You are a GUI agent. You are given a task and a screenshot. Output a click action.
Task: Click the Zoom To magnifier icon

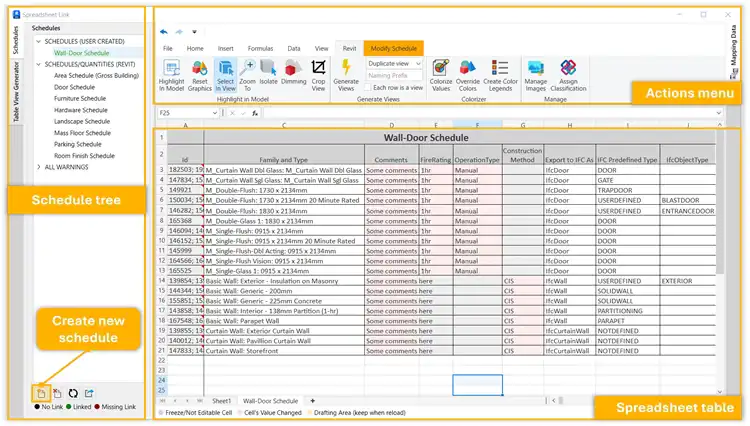point(248,68)
